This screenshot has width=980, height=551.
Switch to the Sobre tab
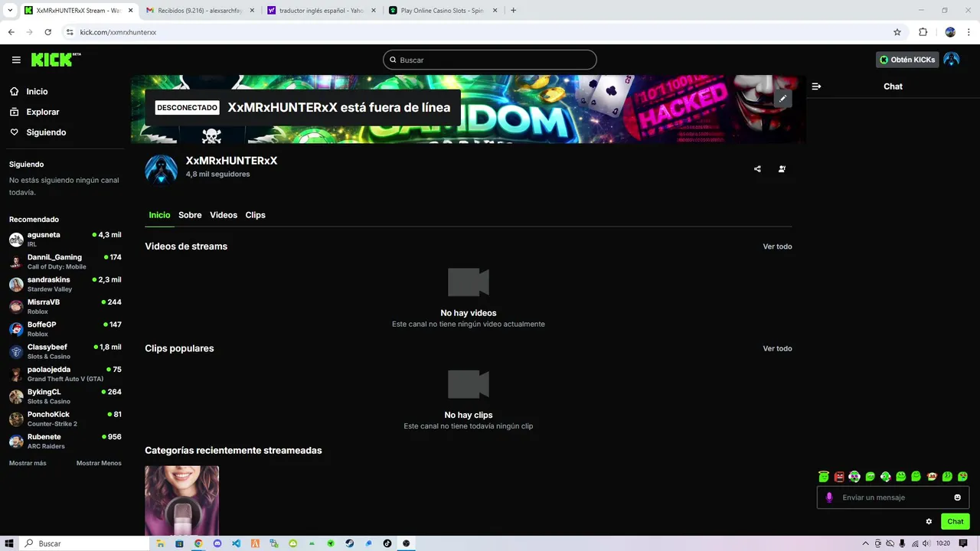click(190, 215)
